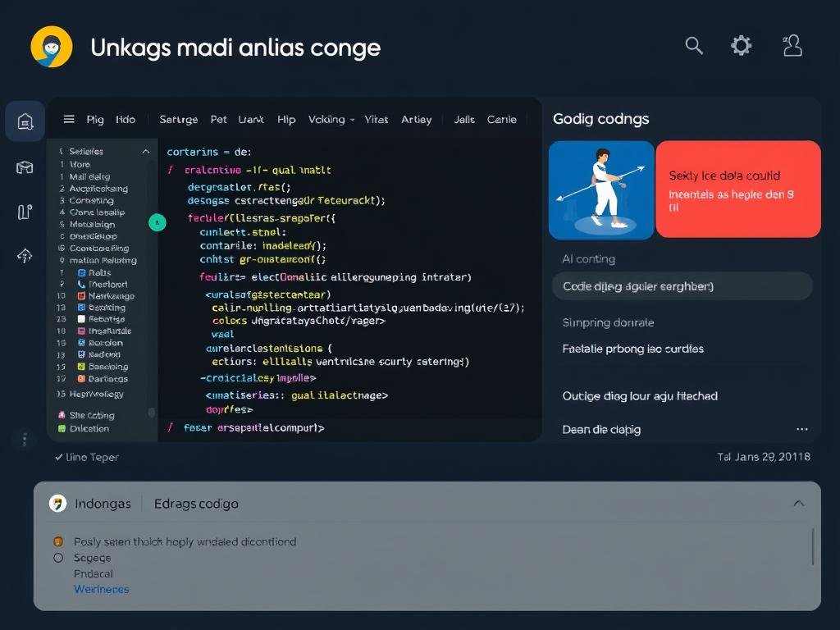Click the Faetalie prbong lac curdies item
The image size is (840, 630).
(x=632, y=349)
